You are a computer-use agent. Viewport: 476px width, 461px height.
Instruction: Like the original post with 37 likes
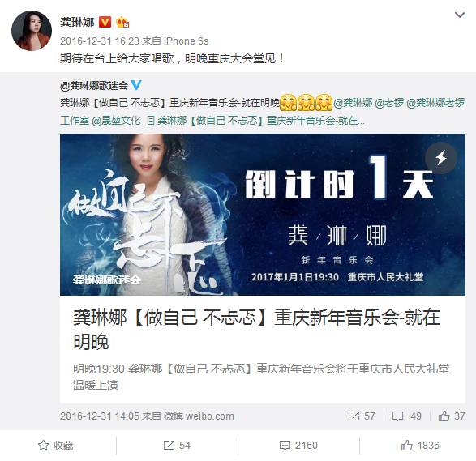pyautogui.click(x=452, y=416)
